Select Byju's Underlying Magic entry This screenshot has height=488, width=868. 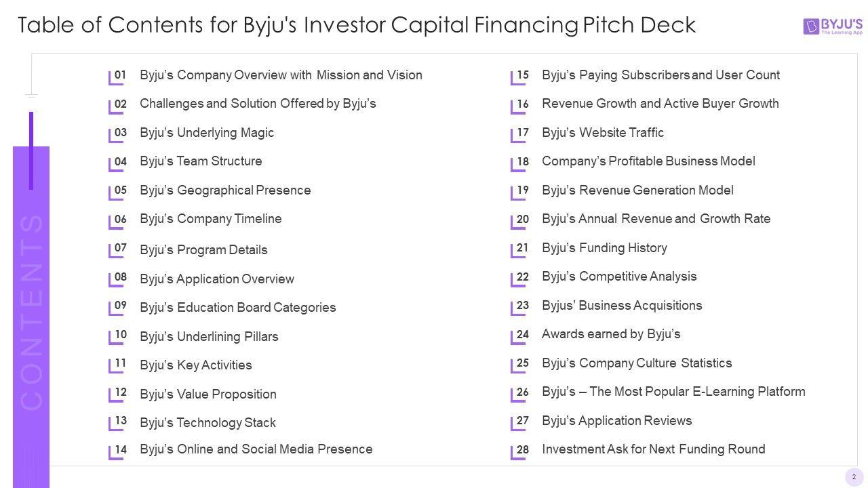(x=207, y=133)
